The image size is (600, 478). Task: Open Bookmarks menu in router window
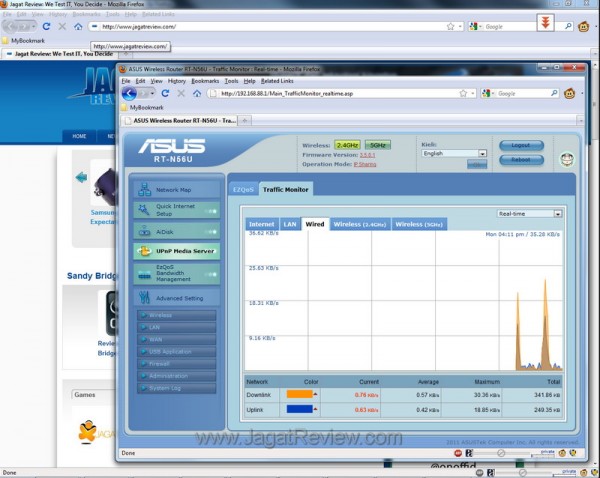(x=205, y=81)
